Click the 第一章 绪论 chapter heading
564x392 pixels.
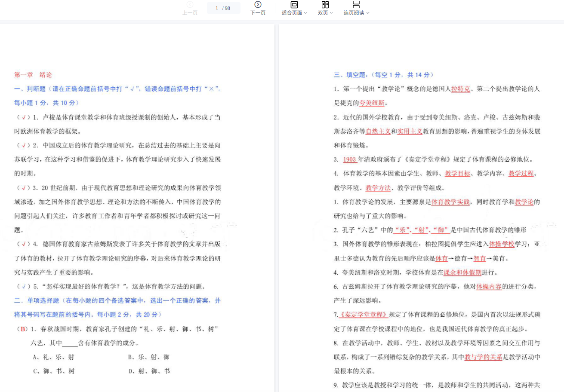pyautogui.click(x=33, y=75)
